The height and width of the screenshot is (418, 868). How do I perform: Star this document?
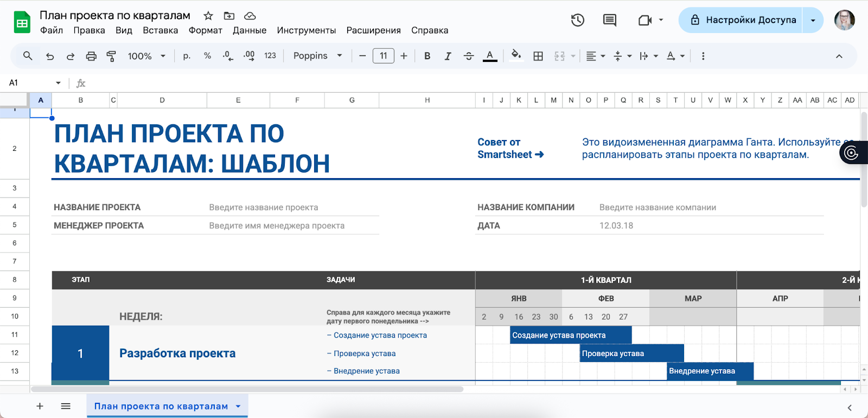click(x=208, y=16)
